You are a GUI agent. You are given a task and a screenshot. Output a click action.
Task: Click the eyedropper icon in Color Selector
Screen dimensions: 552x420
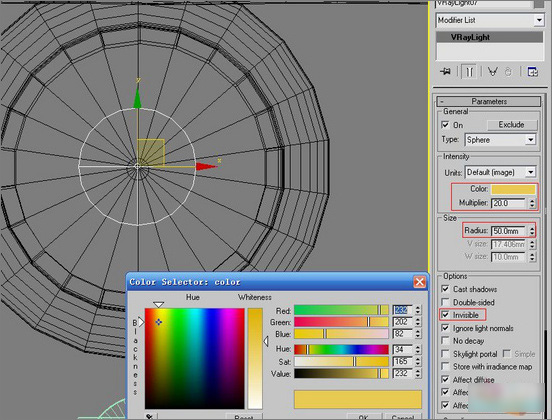[x=149, y=416]
